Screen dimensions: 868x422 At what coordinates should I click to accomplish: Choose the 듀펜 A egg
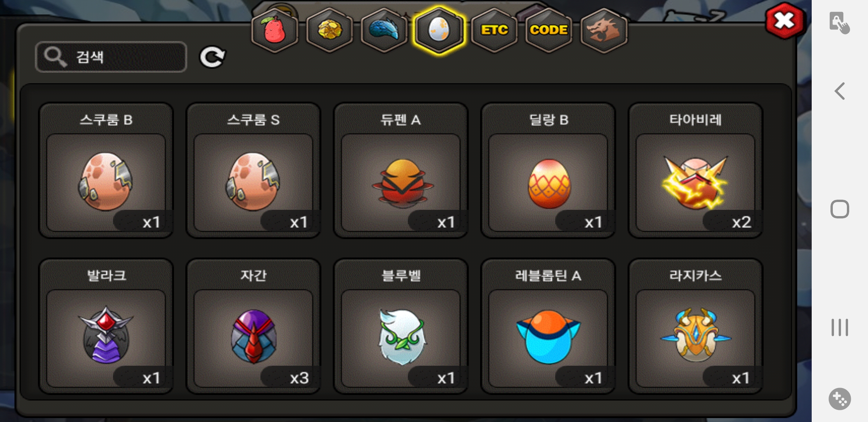tap(401, 170)
